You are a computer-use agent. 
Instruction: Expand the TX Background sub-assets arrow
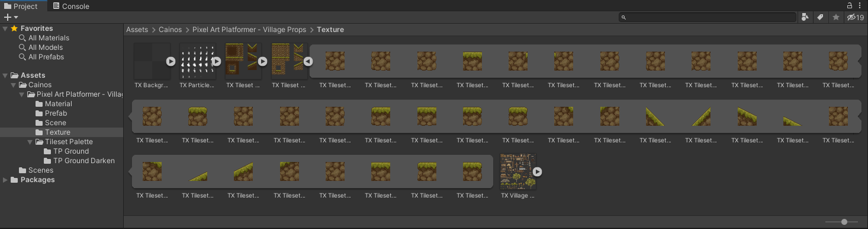171,61
